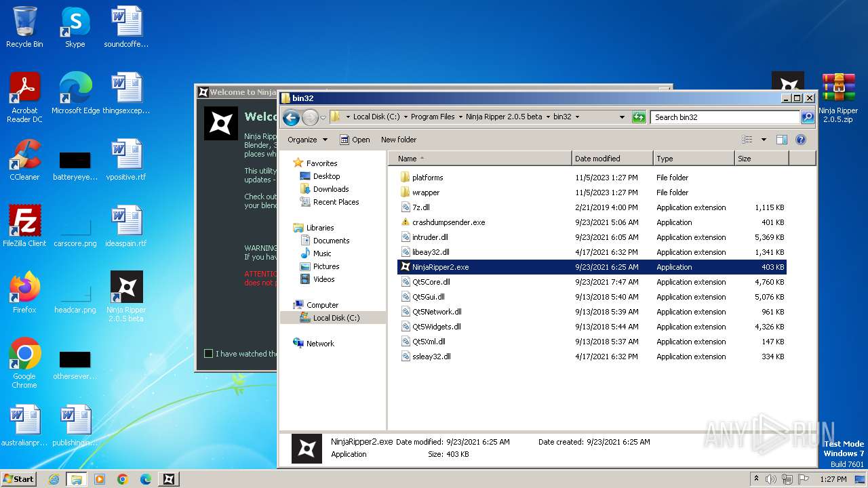Sort files by Type column header
The image size is (868, 488).
[x=694, y=159]
